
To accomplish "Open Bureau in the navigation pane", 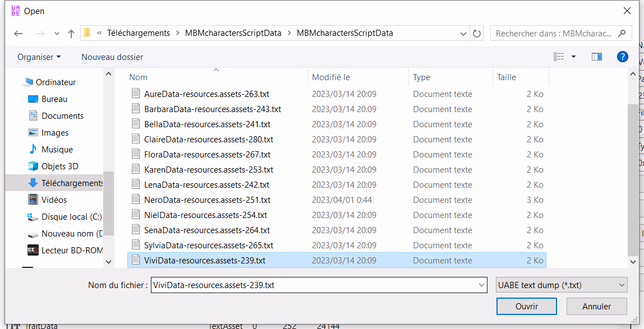I will [54, 99].
